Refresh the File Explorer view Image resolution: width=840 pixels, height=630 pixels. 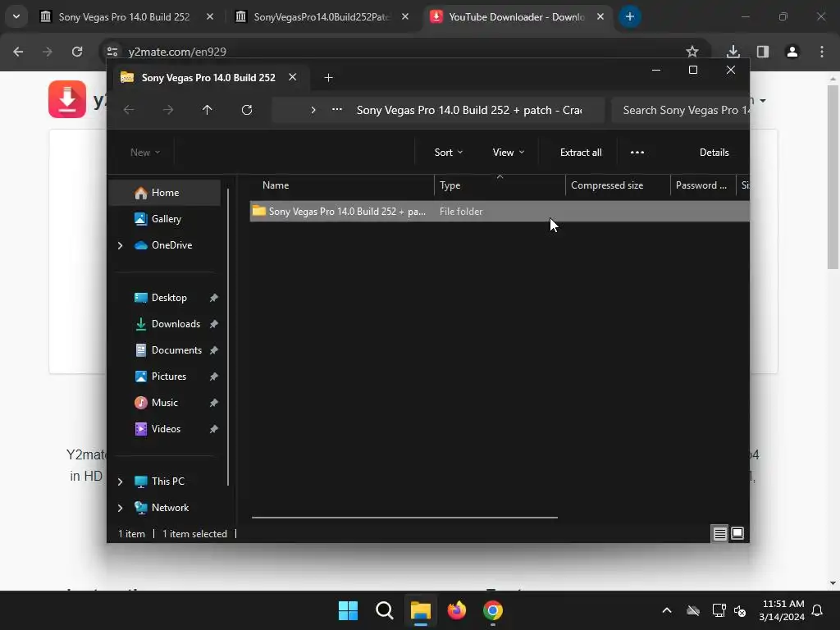(x=246, y=110)
